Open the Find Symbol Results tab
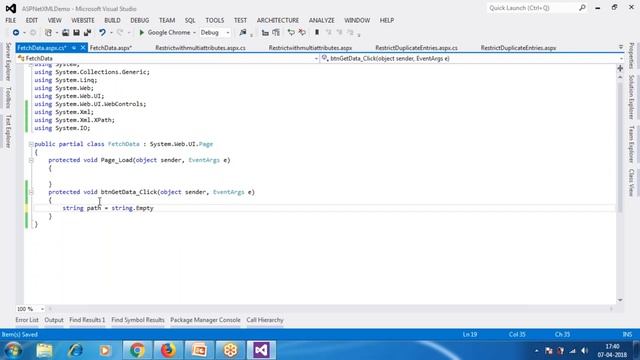The image size is (640, 360). point(138,320)
